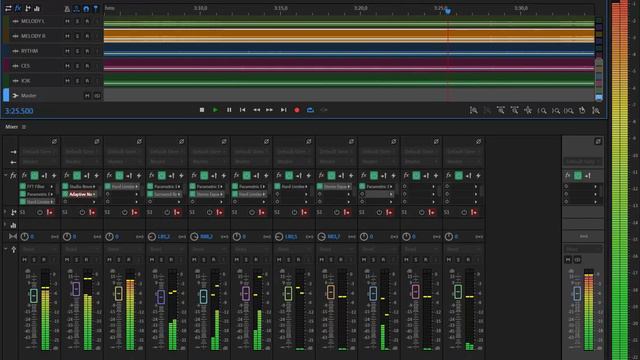Screen dimensions: 640x360
Task: Click the pan knob set to R88.2
Action: [194, 236]
